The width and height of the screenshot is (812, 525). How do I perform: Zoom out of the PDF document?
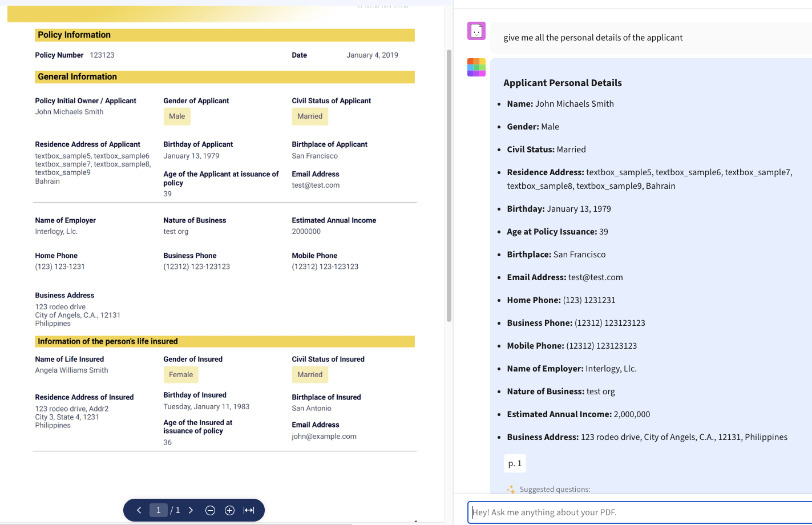click(210, 510)
